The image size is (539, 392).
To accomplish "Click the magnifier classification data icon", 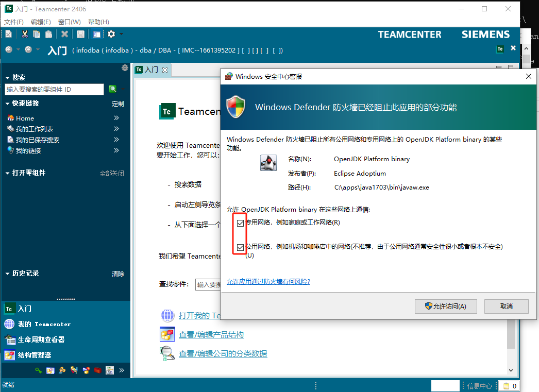I will 167,353.
